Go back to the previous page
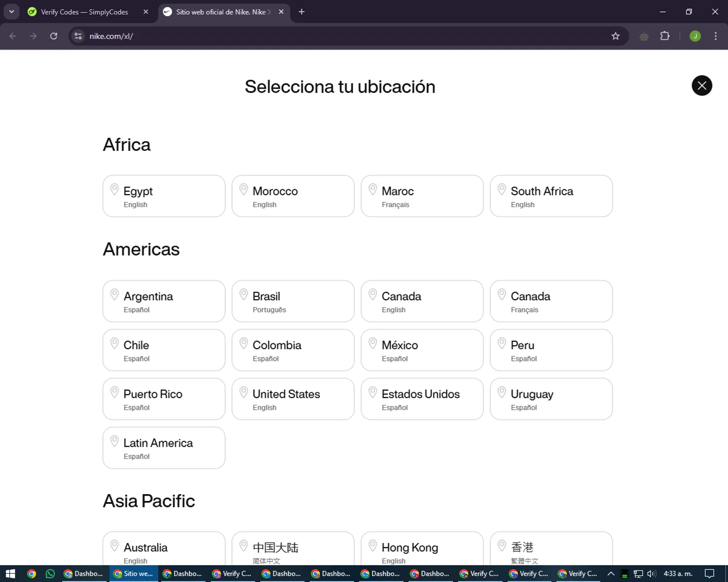Image resolution: width=728 pixels, height=582 pixels. 13,36
